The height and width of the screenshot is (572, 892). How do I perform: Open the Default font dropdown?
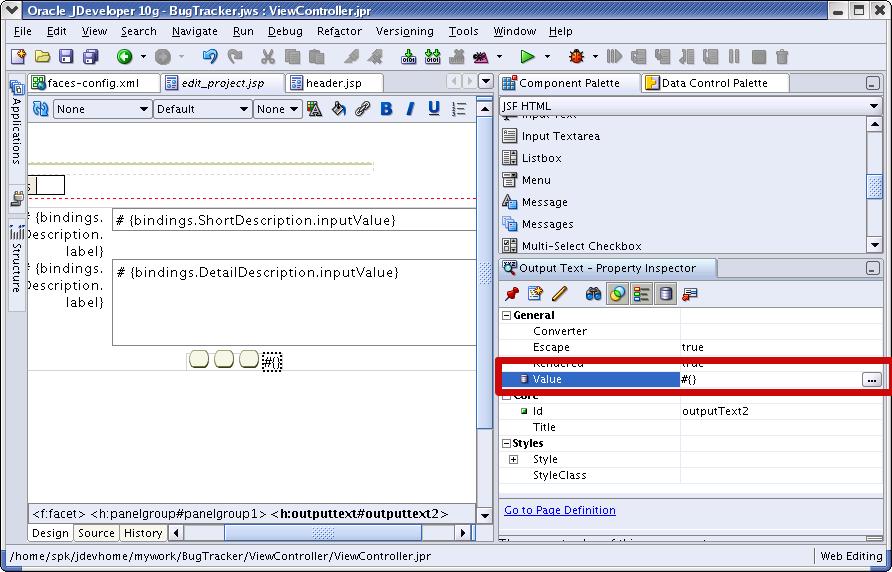pos(202,109)
